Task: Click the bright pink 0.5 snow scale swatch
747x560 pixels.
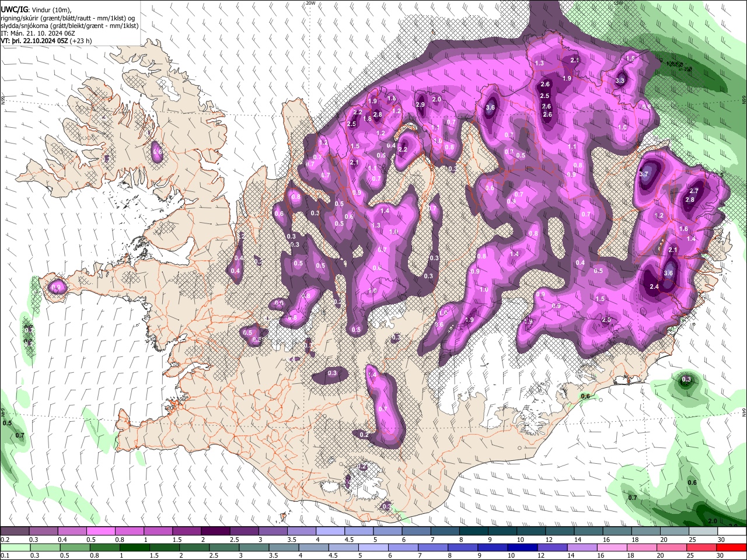Action: [100, 531]
